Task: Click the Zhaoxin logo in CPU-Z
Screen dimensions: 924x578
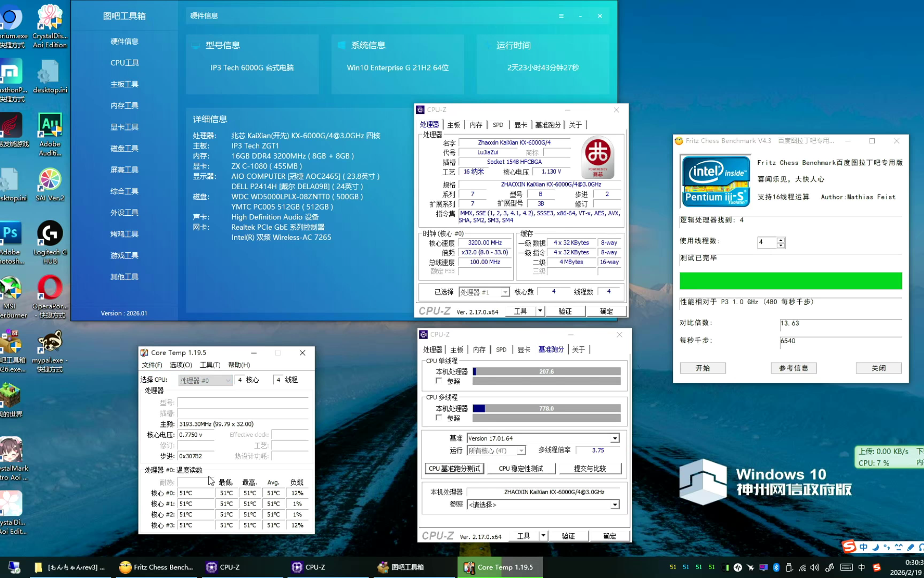Action: click(598, 157)
